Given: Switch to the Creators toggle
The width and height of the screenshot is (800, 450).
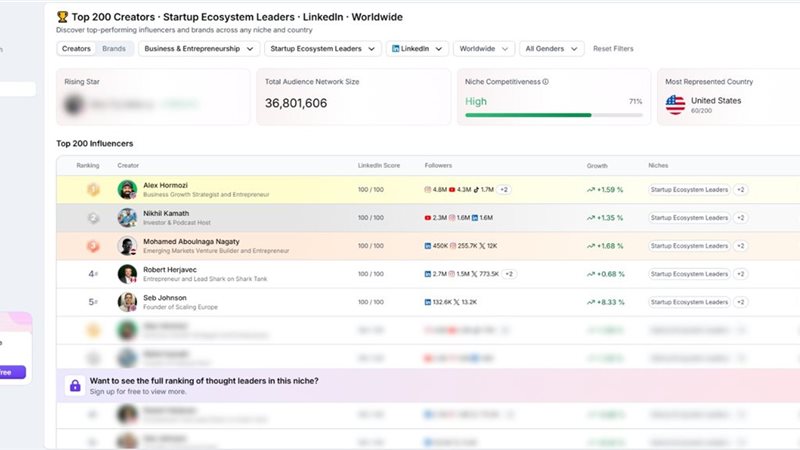Looking at the screenshot, I should [76, 48].
